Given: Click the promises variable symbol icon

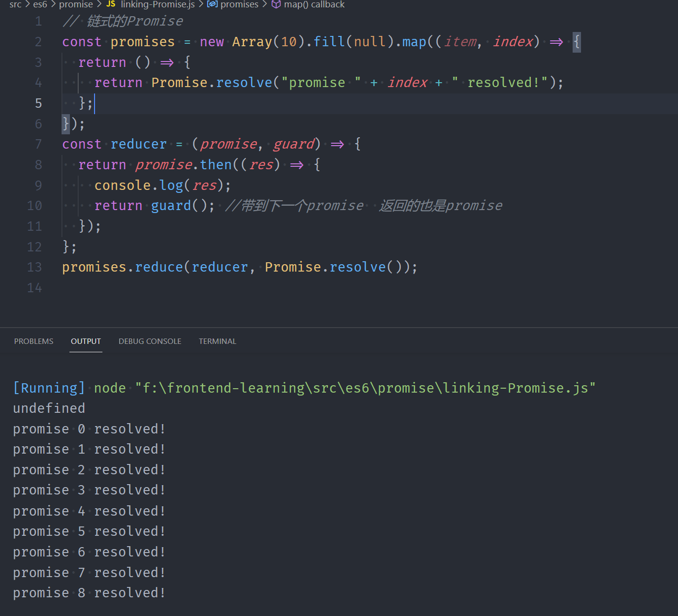Looking at the screenshot, I should (x=212, y=4).
